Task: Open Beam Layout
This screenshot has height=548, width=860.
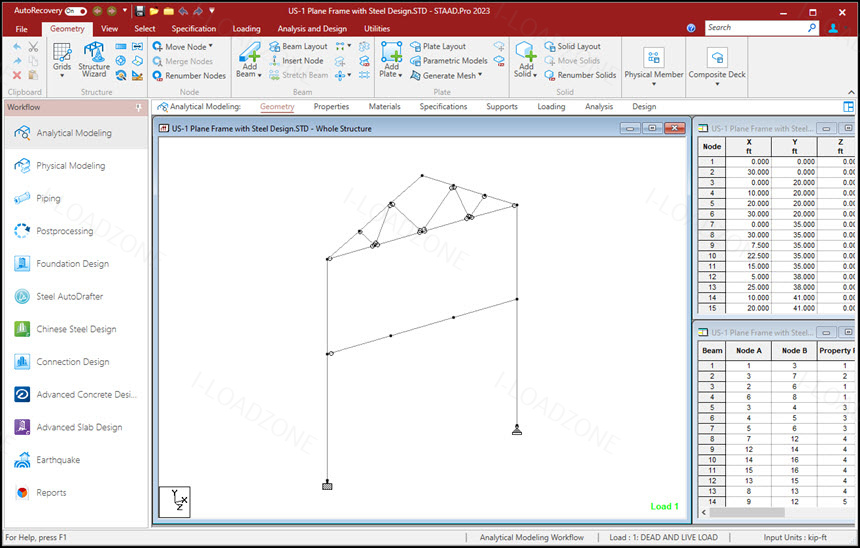Action: [x=298, y=47]
